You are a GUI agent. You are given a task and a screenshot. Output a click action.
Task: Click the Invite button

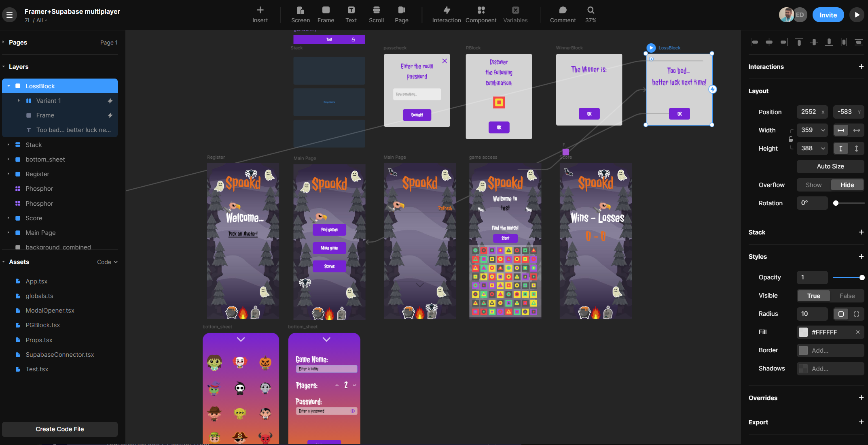coord(828,15)
